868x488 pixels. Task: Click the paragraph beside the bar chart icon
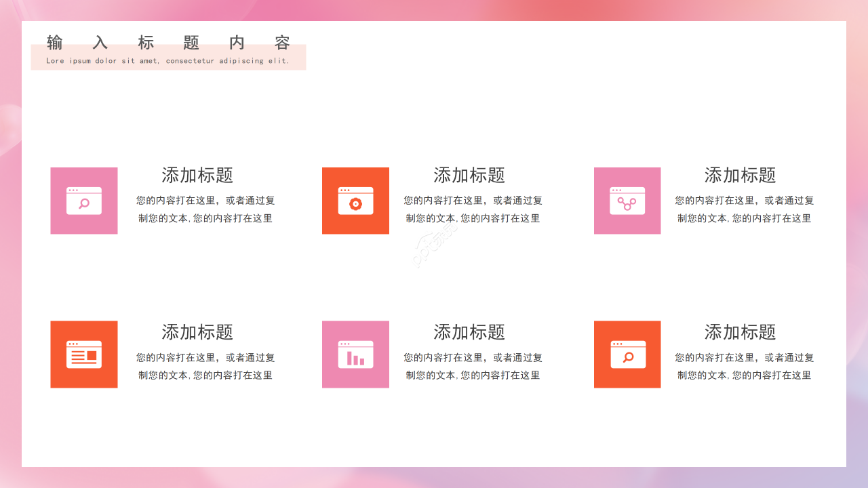click(473, 366)
